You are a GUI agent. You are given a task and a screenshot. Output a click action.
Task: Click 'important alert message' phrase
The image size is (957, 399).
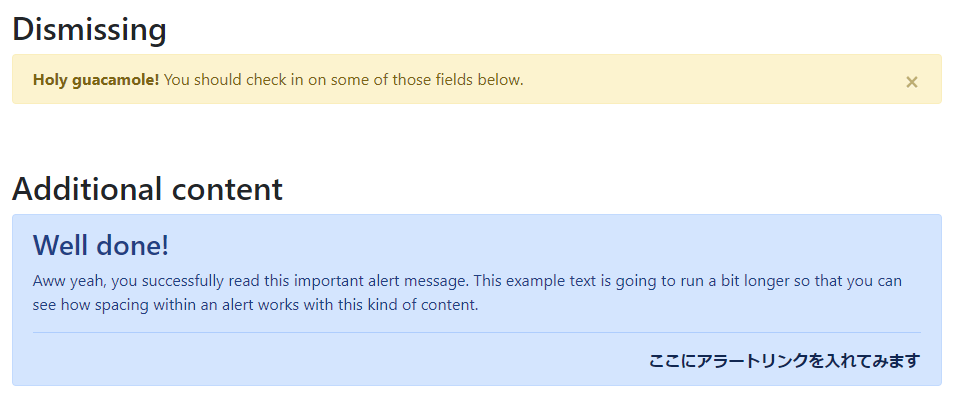[381, 281]
